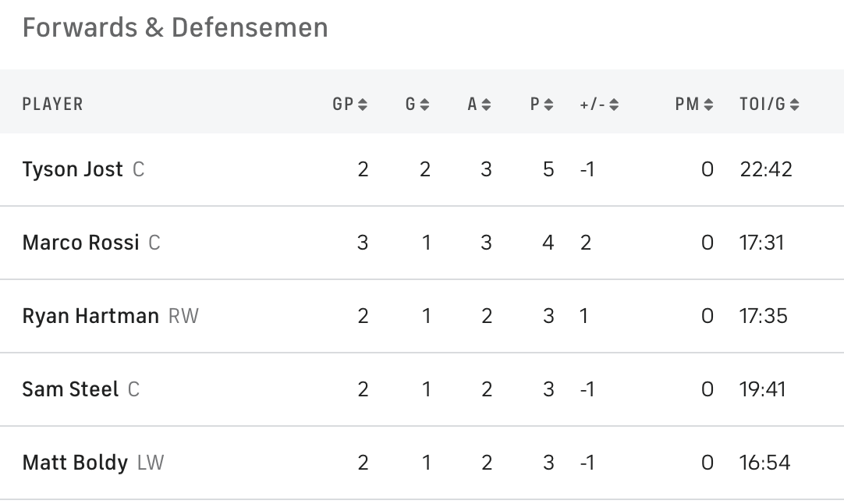Click the PLAYER column header

pyautogui.click(x=52, y=105)
